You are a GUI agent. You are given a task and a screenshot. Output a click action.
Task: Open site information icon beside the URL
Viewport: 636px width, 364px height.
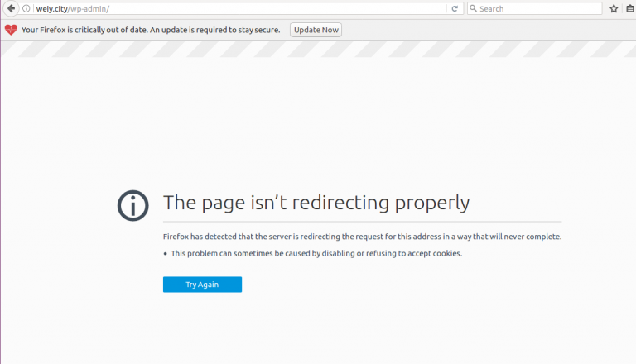pyautogui.click(x=26, y=8)
